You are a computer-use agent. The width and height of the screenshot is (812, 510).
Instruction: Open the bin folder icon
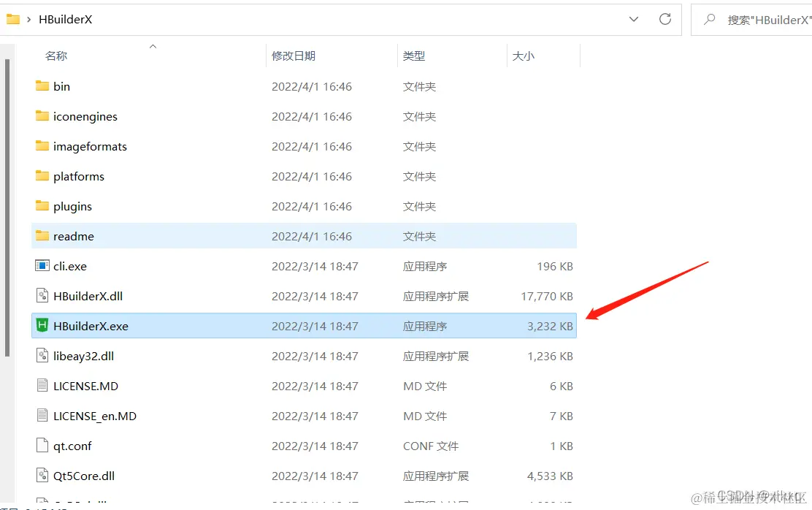tap(42, 85)
